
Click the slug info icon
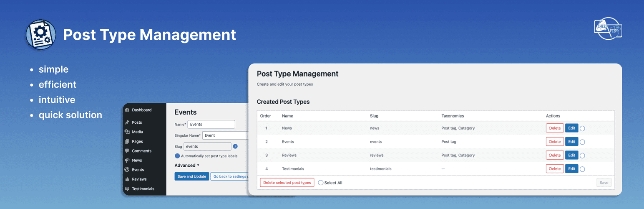tap(235, 146)
